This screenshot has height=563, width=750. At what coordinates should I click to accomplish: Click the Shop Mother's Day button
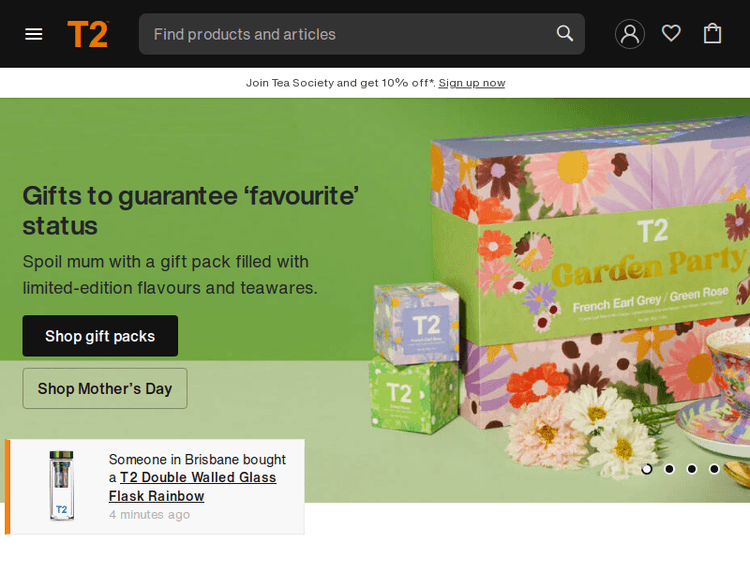coord(105,388)
